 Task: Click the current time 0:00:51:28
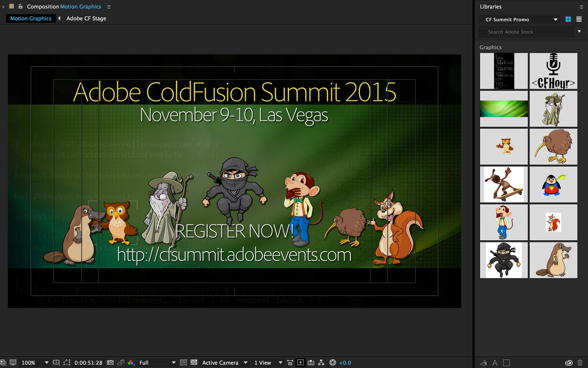coord(88,362)
